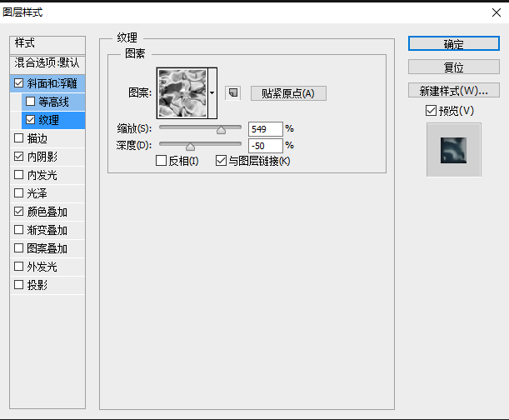Uncheck the 内阴影 checkbox

[19, 157]
